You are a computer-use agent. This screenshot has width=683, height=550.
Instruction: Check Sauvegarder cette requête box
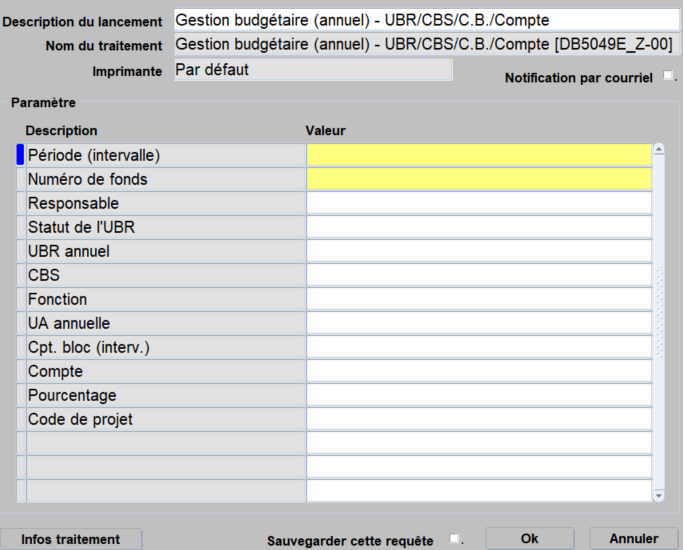tap(454, 538)
